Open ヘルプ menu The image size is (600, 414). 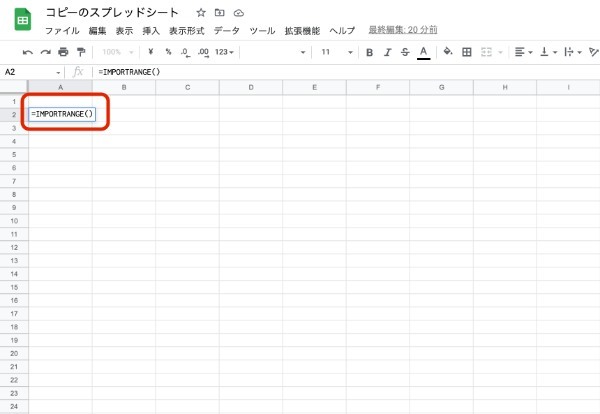[342, 30]
